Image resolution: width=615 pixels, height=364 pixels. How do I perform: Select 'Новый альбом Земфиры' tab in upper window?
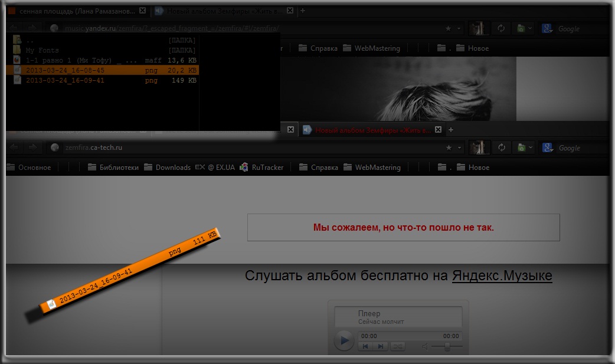point(224,11)
